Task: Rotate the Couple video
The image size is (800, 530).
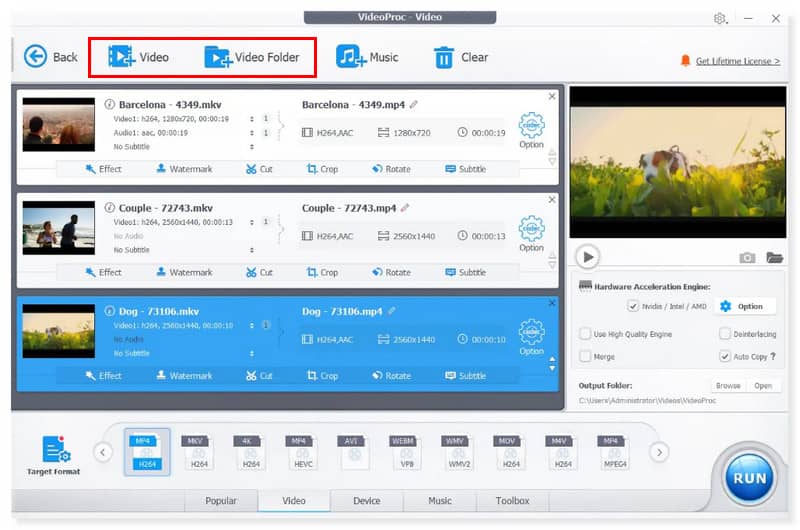Action: 391,272
